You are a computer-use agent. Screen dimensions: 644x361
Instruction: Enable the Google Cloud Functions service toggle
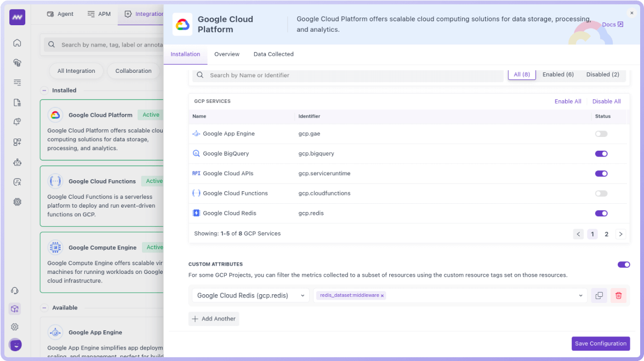(601, 193)
